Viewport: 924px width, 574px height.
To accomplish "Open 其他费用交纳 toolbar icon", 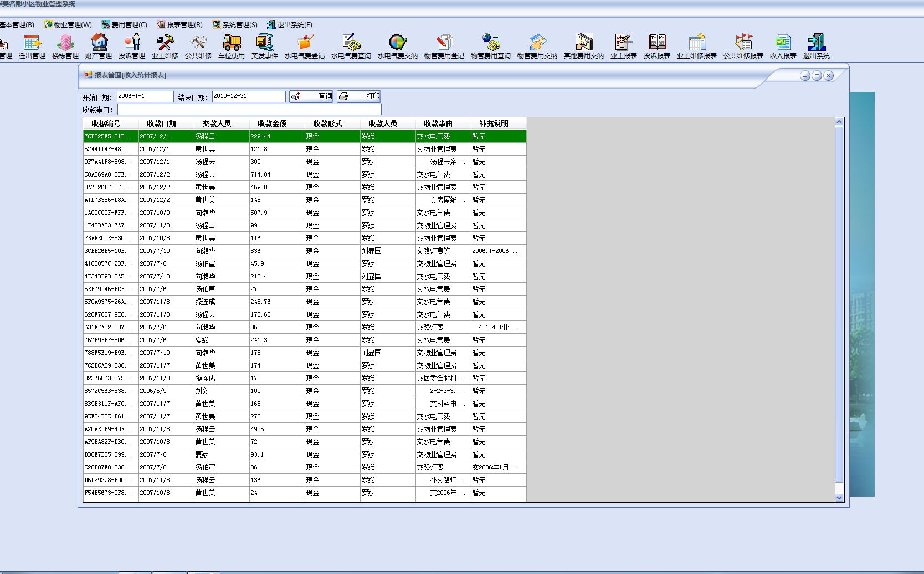I will 584,46.
